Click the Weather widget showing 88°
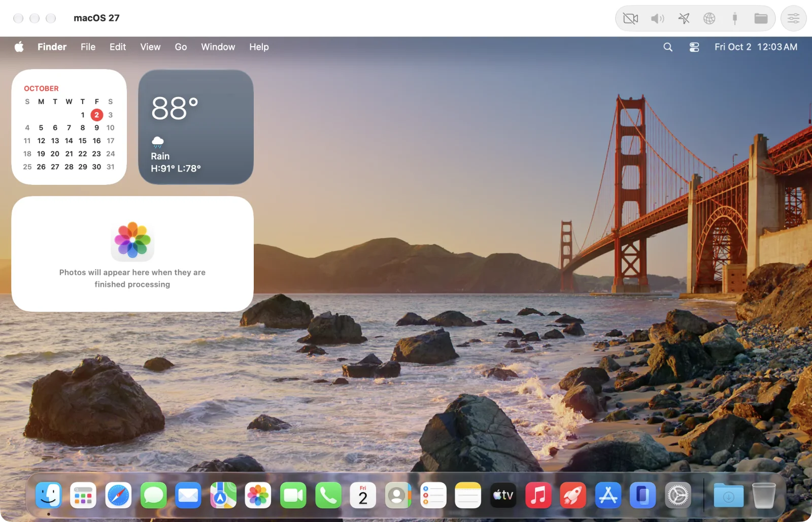The height and width of the screenshot is (522, 812). pos(196,127)
